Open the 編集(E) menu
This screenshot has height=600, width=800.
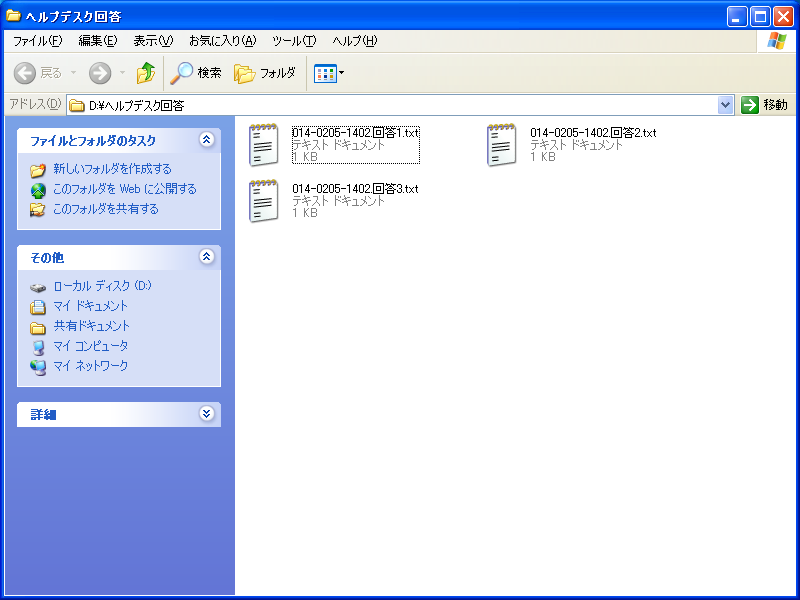97,41
